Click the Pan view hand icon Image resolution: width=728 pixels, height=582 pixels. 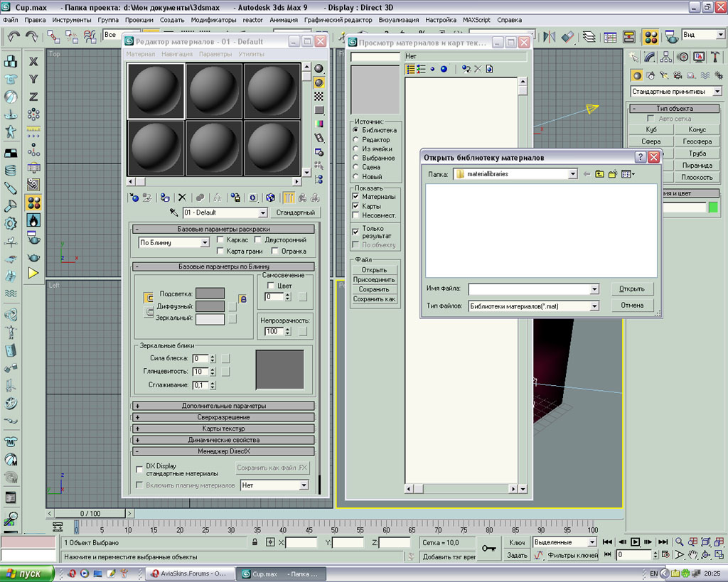click(x=692, y=554)
